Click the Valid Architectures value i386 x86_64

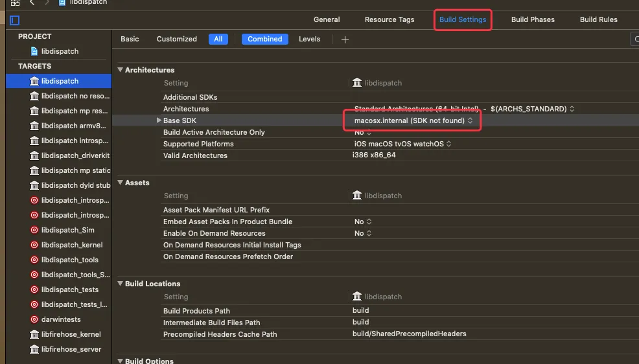pyautogui.click(x=374, y=155)
